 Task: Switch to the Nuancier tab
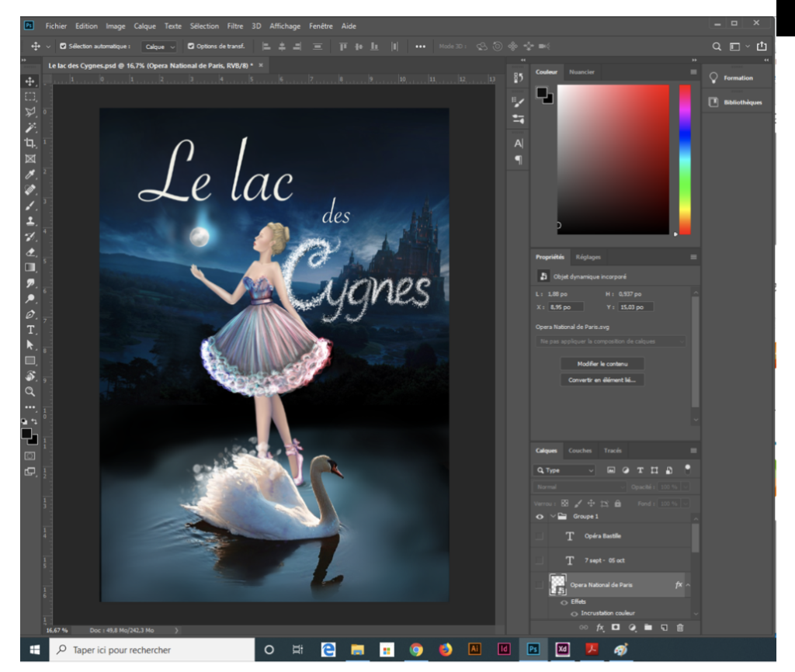(581, 72)
